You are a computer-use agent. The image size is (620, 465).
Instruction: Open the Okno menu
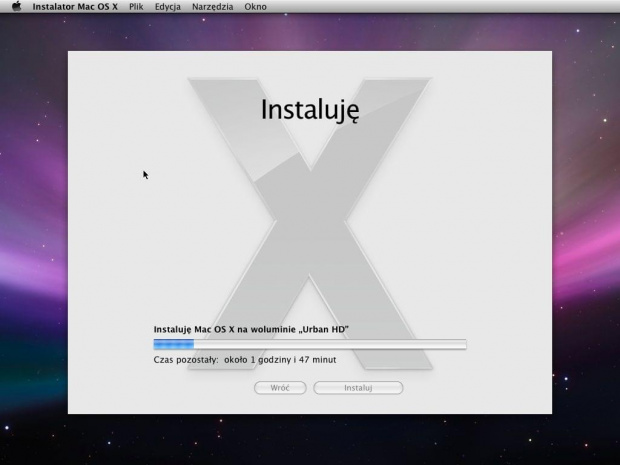[x=255, y=7]
